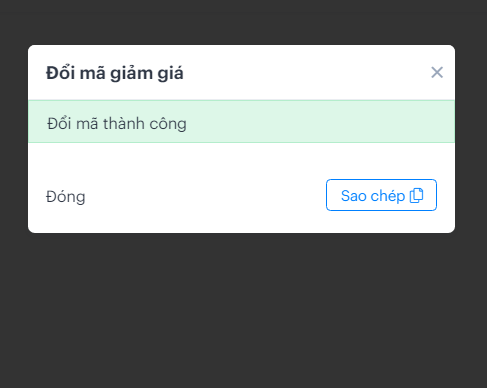This screenshot has height=388, width=487.
Task: Click the gray X at the dialog's top corner
Action: (437, 72)
